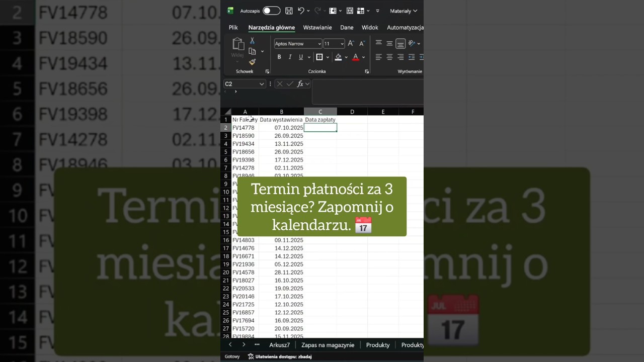Screen dimensions: 644x362
Task: Click the Decrease Indent icon
Action: pyautogui.click(x=412, y=57)
